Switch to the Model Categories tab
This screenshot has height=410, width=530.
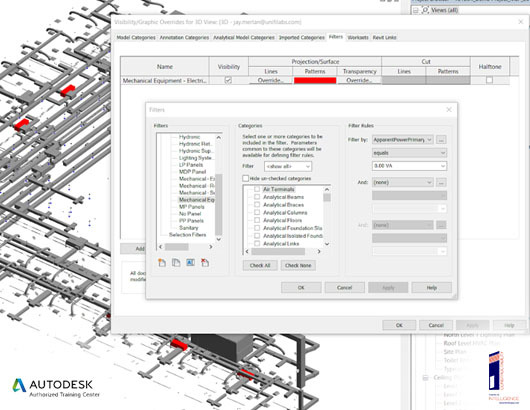click(136, 38)
